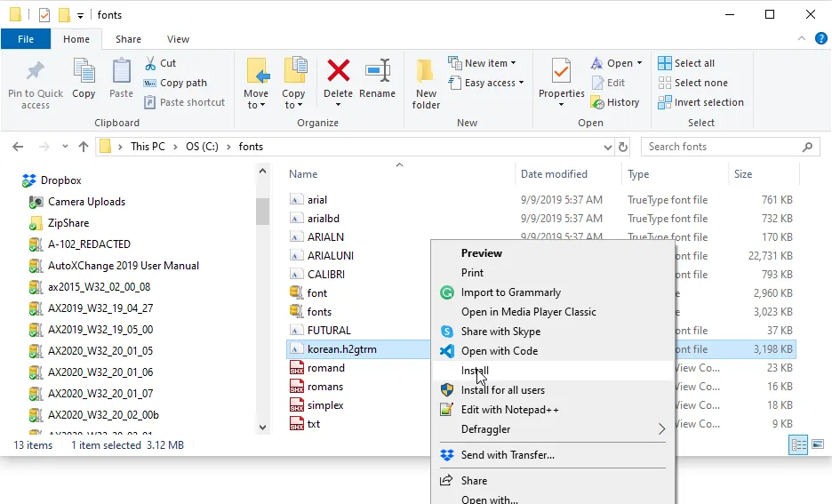Select AX2020_W32_20_01_06 in tree
Image resolution: width=832 pixels, height=504 pixels.
click(91, 372)
